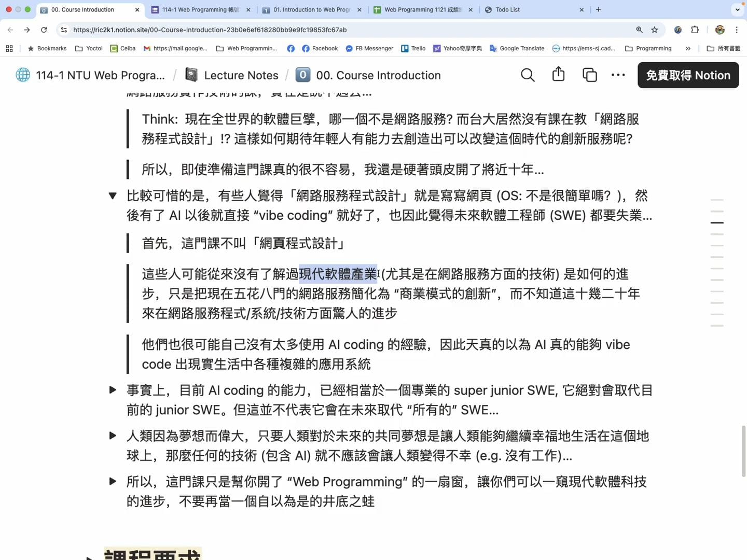
Task: Open the more options (...) menu in Notion
Action: pyautogui.click(x=618, y=75)
